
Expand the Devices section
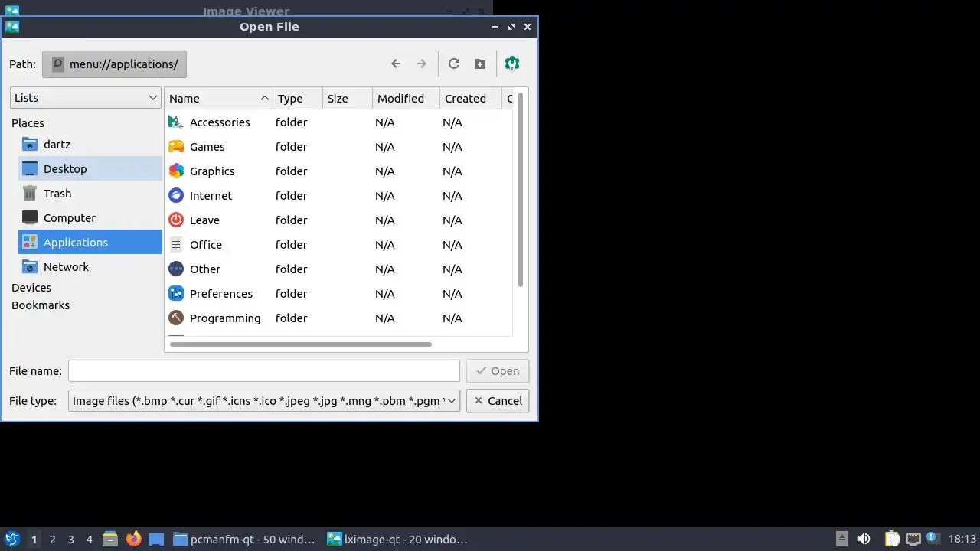pos(31,288)
